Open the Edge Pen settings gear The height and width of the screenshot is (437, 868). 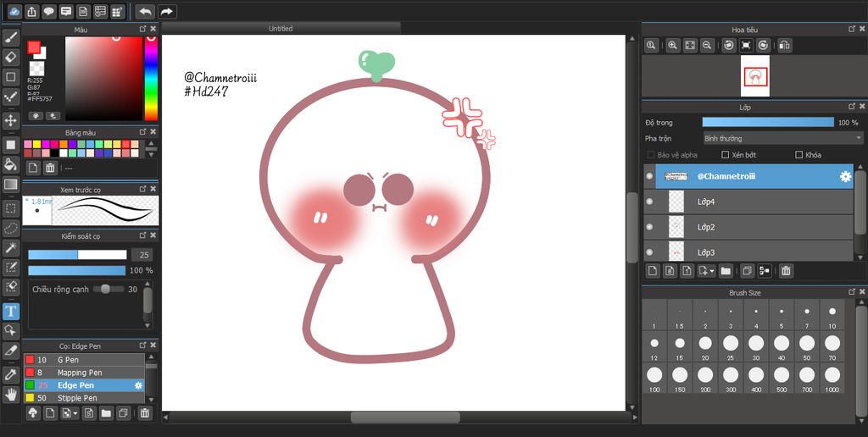click(138, 385)
